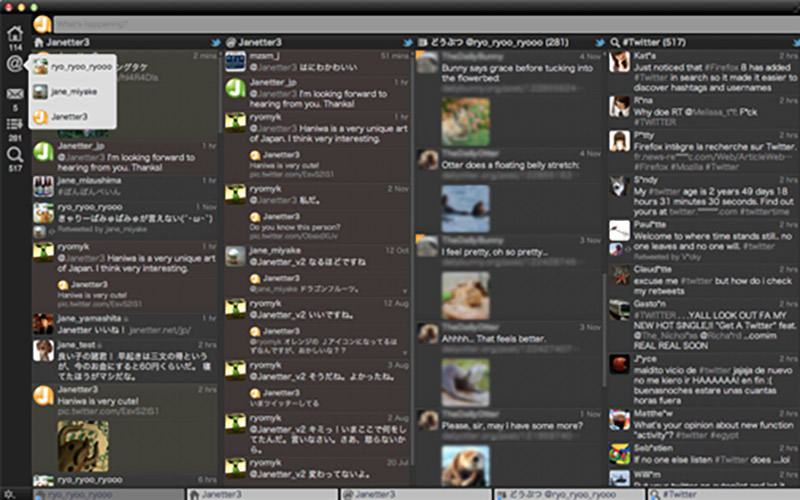This screenshot has width=800, height=500.
Task: Open thumbnail under 'I feel pretty' tweet
Action: (465, 295)
